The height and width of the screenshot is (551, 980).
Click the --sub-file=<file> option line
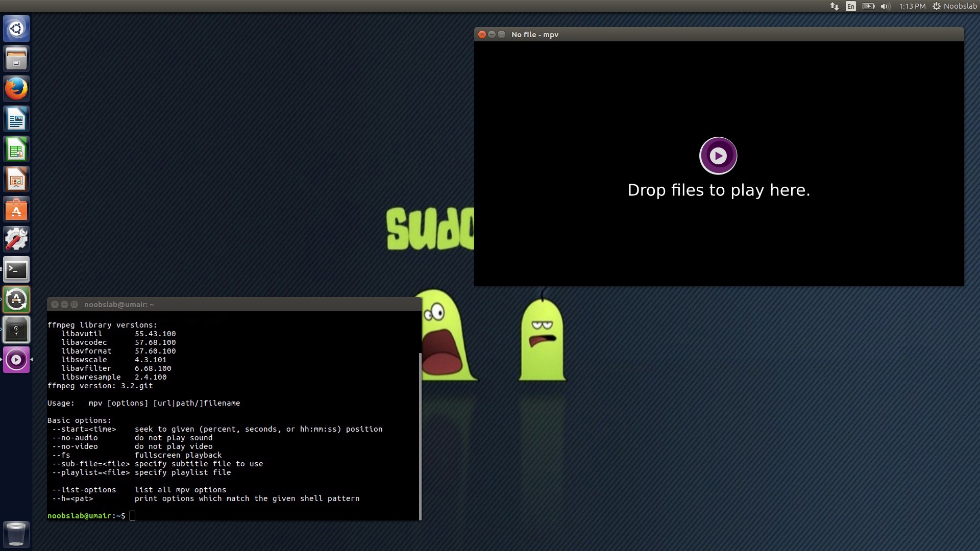pyautogui.click(x=158, y=464)
